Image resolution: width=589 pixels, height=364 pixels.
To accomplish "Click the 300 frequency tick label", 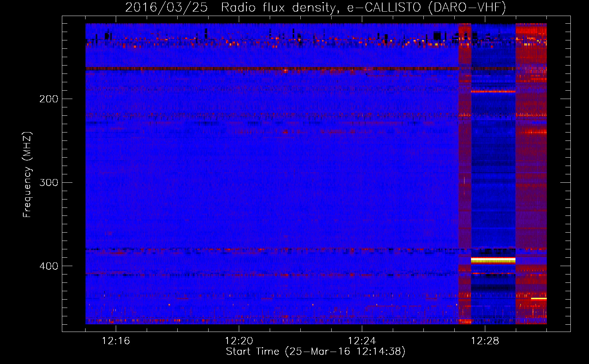I will coord(49,182).
